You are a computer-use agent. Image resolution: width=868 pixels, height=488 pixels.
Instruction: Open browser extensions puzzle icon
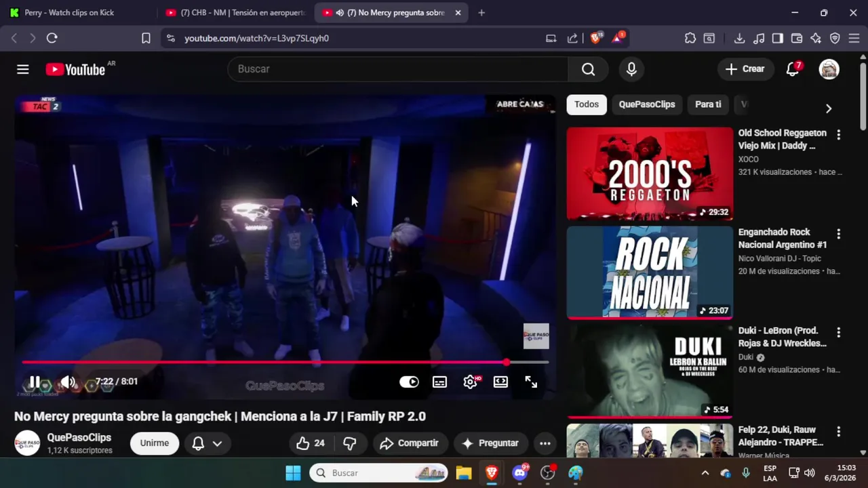click(x=690, y=38)
